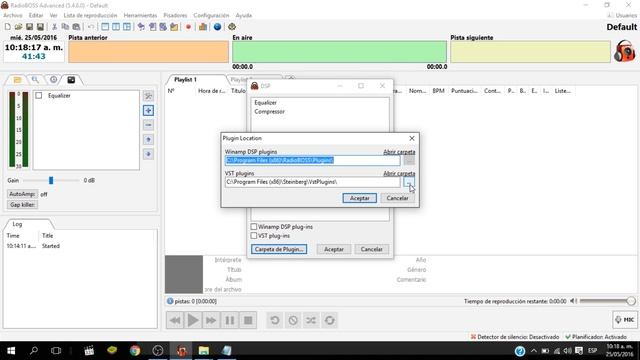Image resolution: width=640 pixels, height=360 pixels.
Task: Move DSP item down with down arrow
Action: tap(148, 154)
